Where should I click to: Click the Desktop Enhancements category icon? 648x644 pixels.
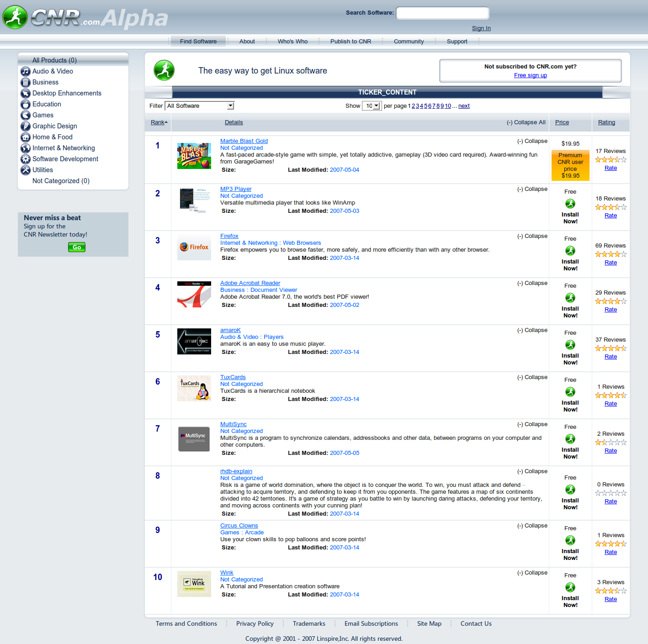point(26,93)
